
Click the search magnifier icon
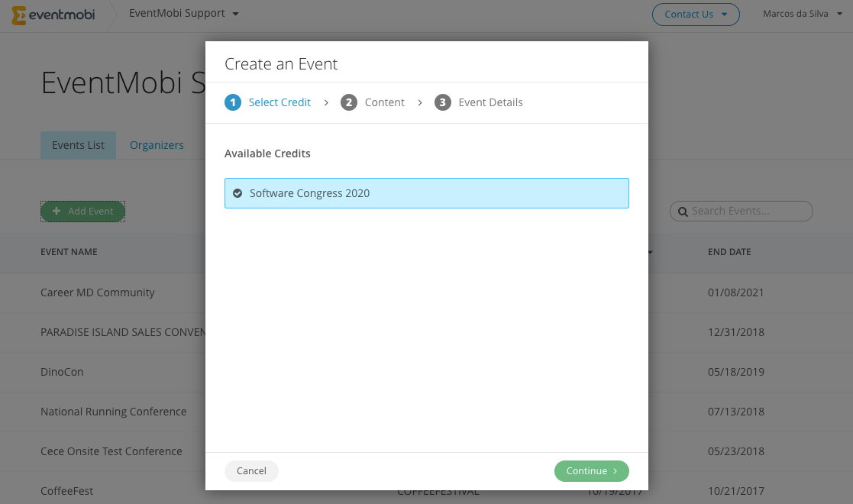683,212
